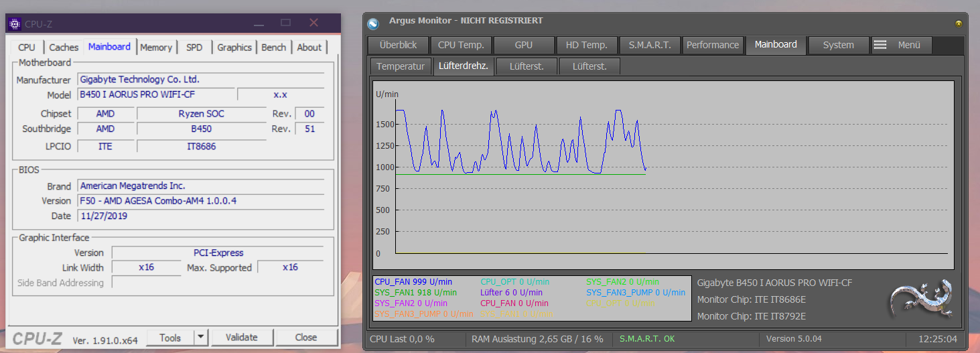Switch to the CPU Temp. tab

click(x=461, y=45)
